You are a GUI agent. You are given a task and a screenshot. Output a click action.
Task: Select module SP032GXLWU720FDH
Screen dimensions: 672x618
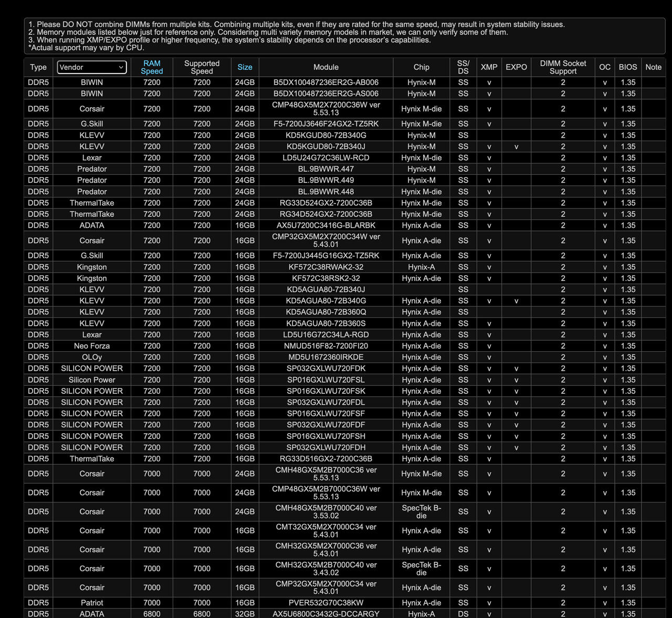pos(326,447)
